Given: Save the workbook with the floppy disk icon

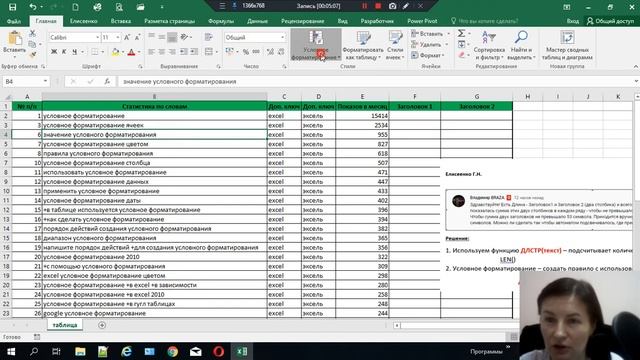Looking at the screenshot, I should point(13,7).
